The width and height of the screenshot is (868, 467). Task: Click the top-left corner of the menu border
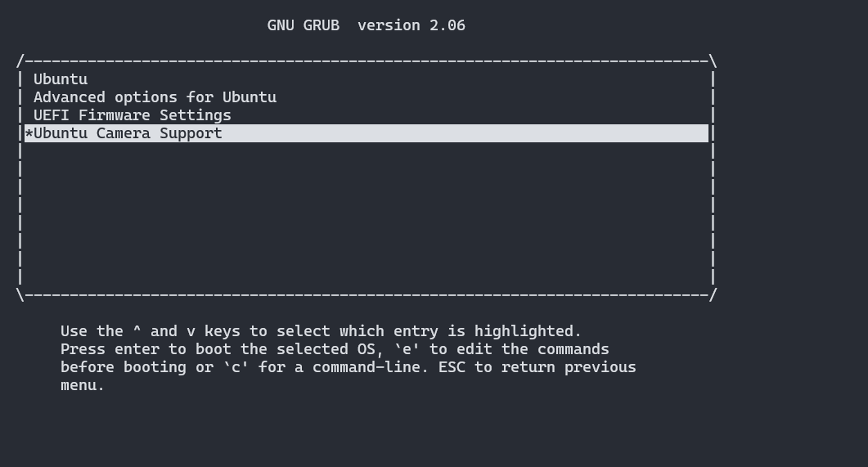tap(20, 61)
